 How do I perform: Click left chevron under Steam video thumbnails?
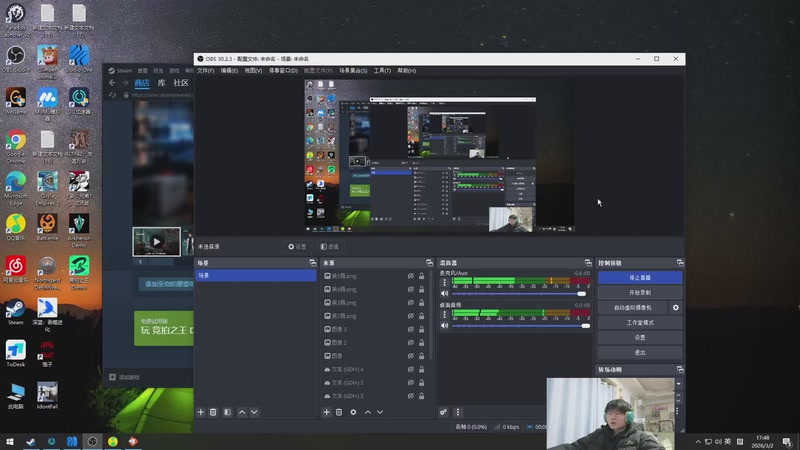tap(140, 262)
